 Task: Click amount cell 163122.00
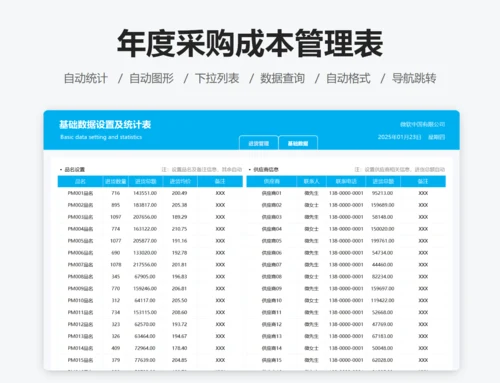click(145, 229)
